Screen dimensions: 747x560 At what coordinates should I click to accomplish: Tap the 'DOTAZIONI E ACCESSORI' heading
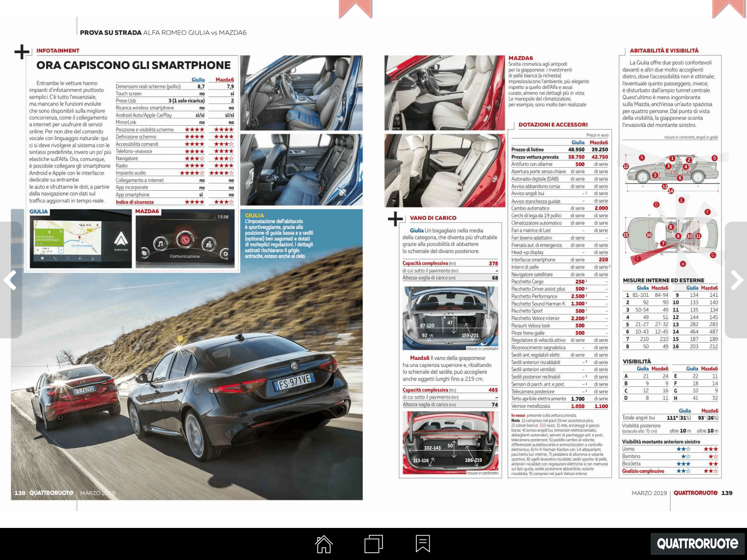(x=553, y=125)
